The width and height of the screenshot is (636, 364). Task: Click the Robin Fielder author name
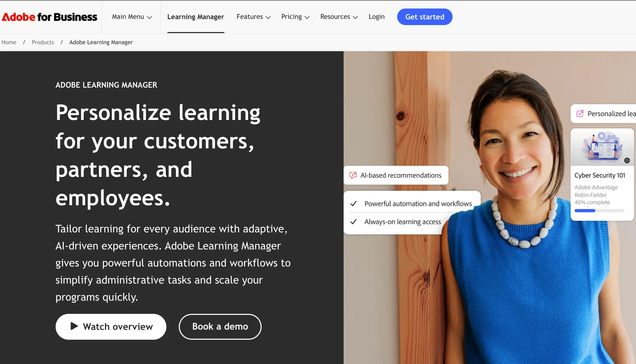click(x=591, y=195)
